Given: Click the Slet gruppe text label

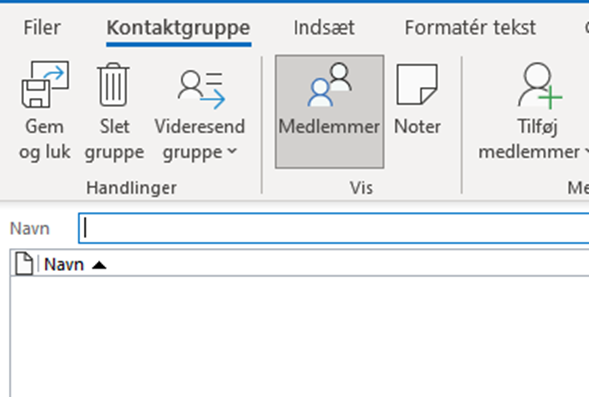Looking at the screenshot, I should pyautogui.click(x=114, y=139).
